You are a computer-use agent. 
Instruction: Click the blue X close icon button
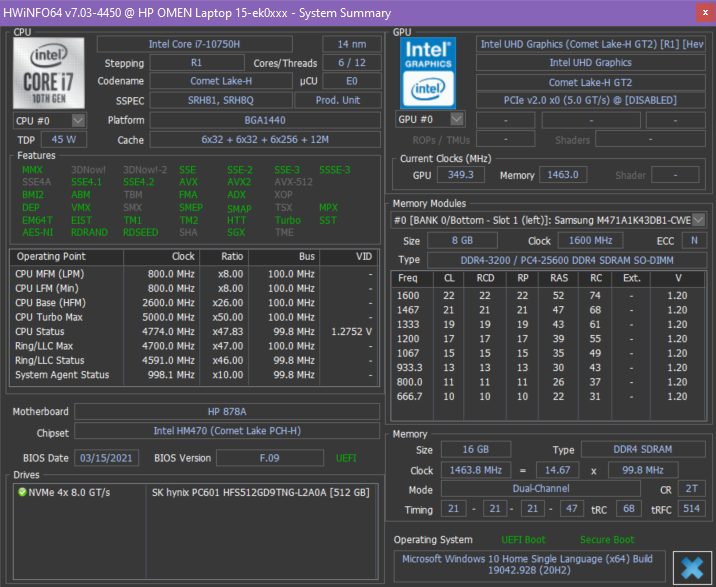[x=691, y=566]
